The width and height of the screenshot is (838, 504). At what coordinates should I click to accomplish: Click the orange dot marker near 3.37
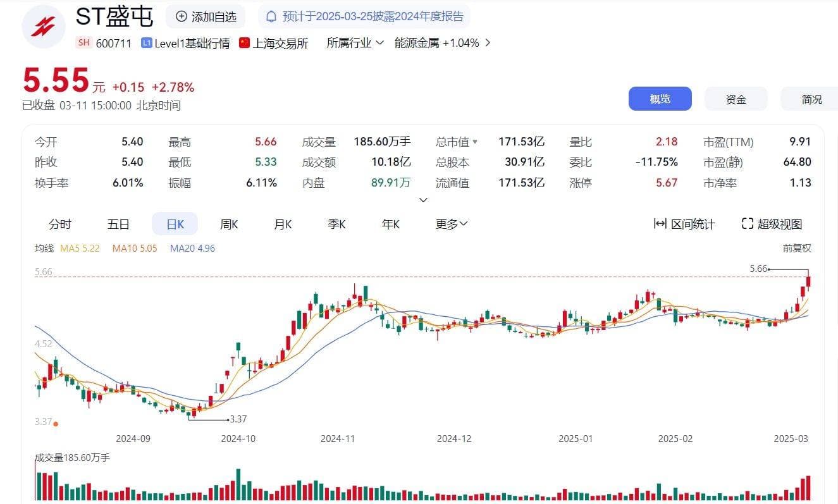56,424
